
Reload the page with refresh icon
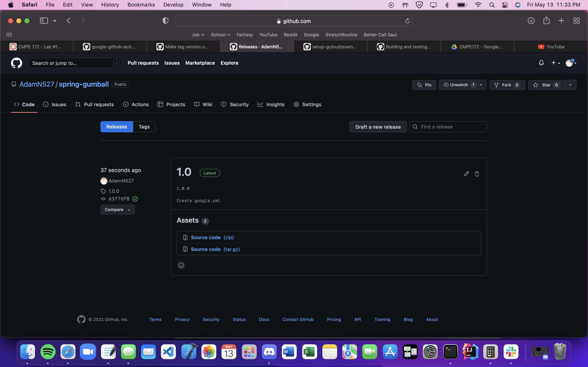(x=407, y=21)
